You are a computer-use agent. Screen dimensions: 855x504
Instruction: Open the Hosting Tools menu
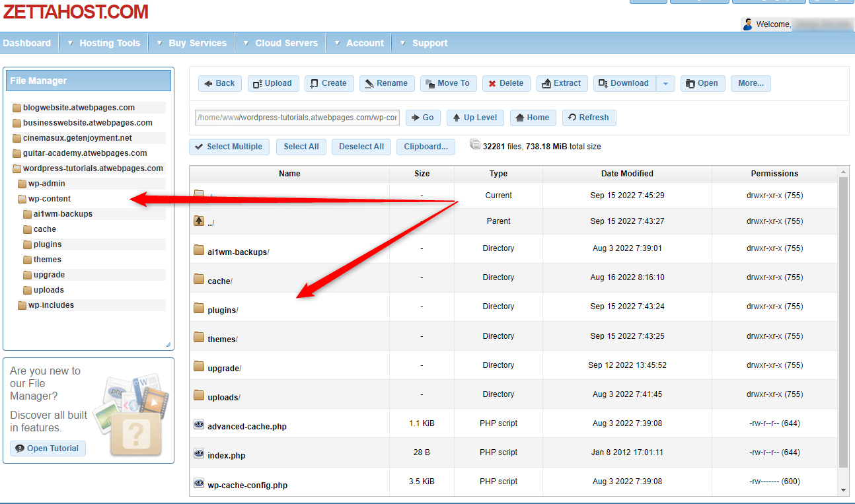[x=103, y=43]
